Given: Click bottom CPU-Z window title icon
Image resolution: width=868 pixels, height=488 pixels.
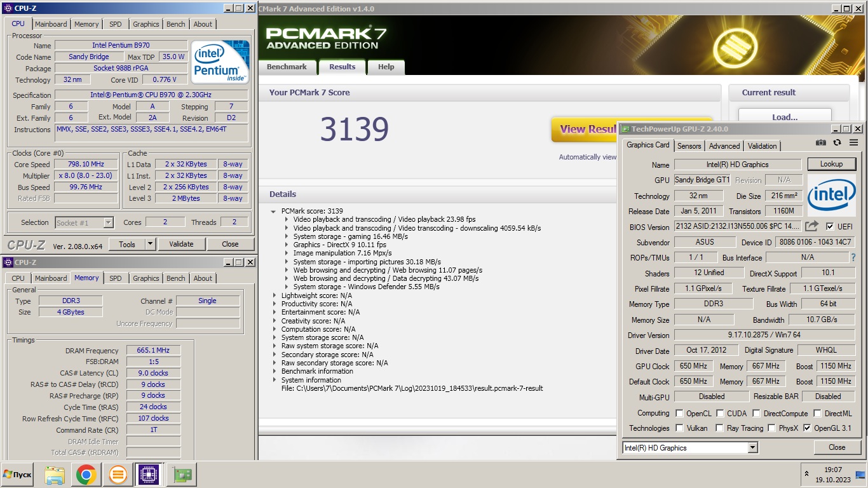Looking at the screenshot, I should pyautogui.click(x=8, y=262).
